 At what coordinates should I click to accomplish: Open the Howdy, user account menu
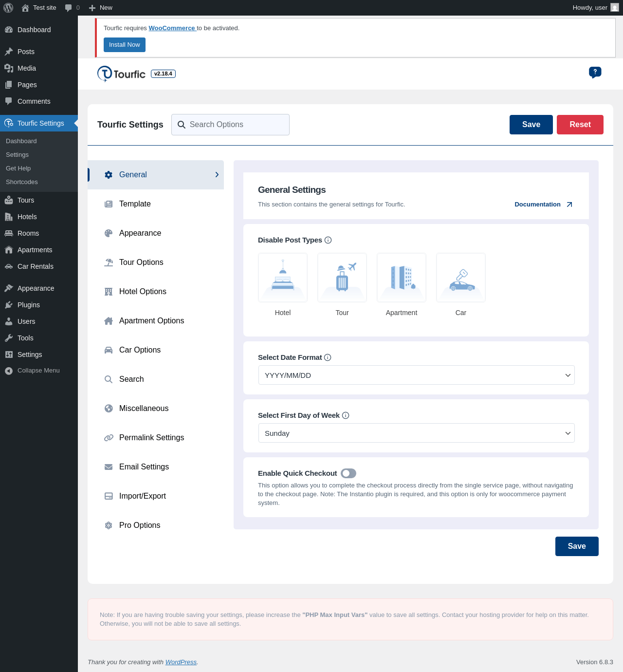(596, 8)
